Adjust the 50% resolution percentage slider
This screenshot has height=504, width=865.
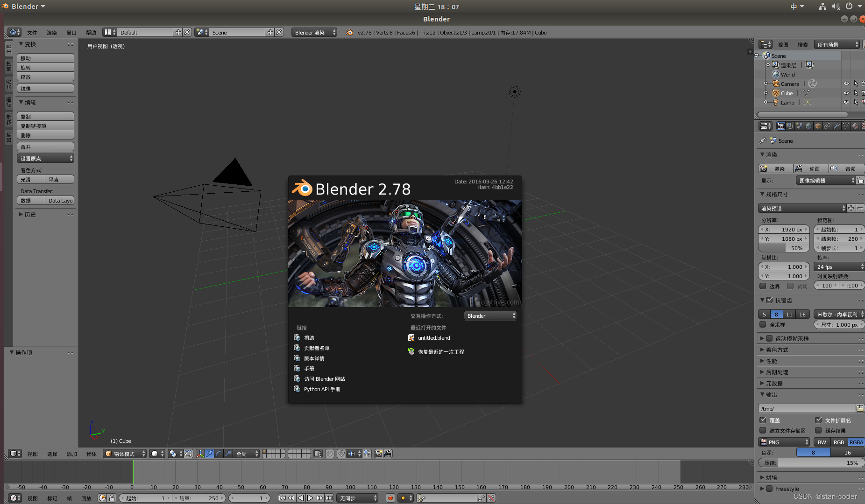coord(783,248)
